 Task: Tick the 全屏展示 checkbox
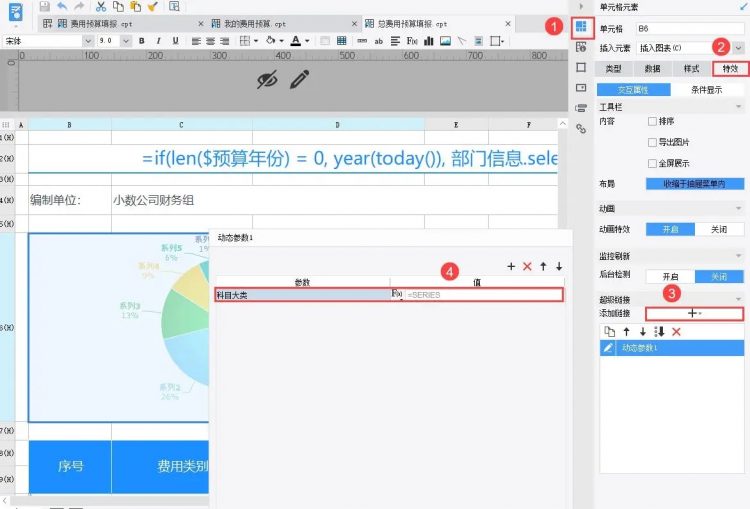tap(652, 164)
